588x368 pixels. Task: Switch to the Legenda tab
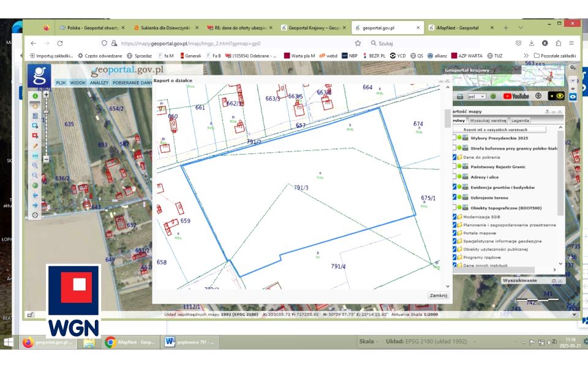520,121
